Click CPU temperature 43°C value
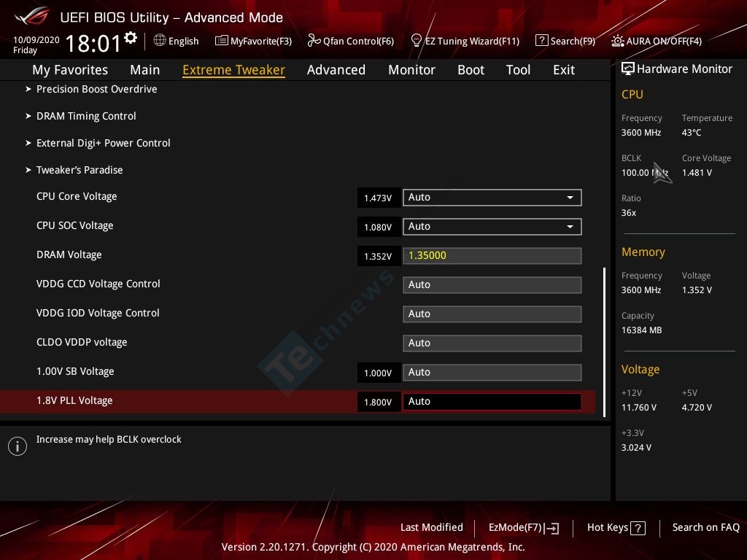The image size is (747, 560). [692, 133]
